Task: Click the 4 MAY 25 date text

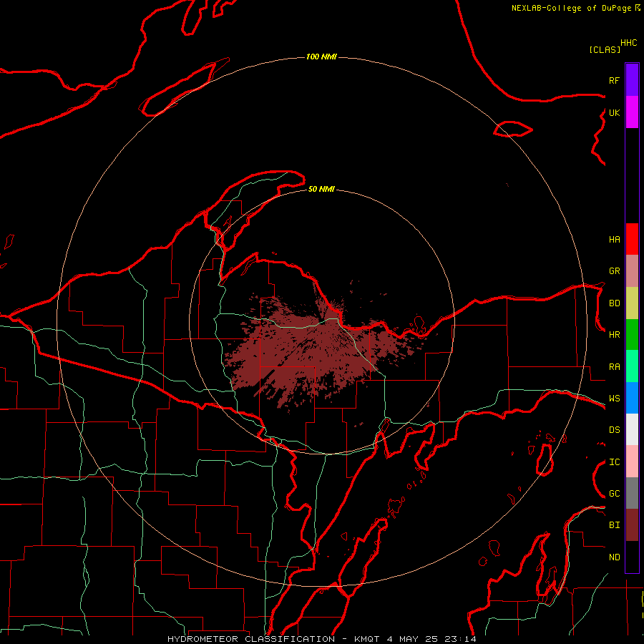Action: pos(413,639)
